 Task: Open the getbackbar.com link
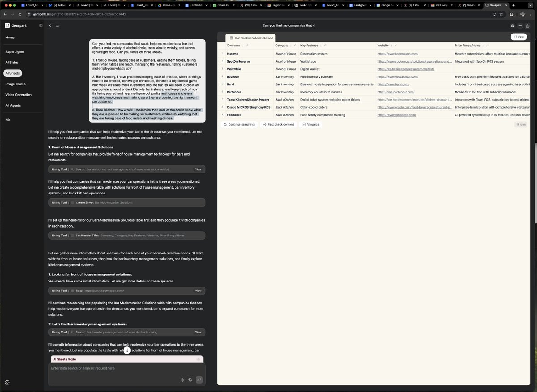pos(398,76)
